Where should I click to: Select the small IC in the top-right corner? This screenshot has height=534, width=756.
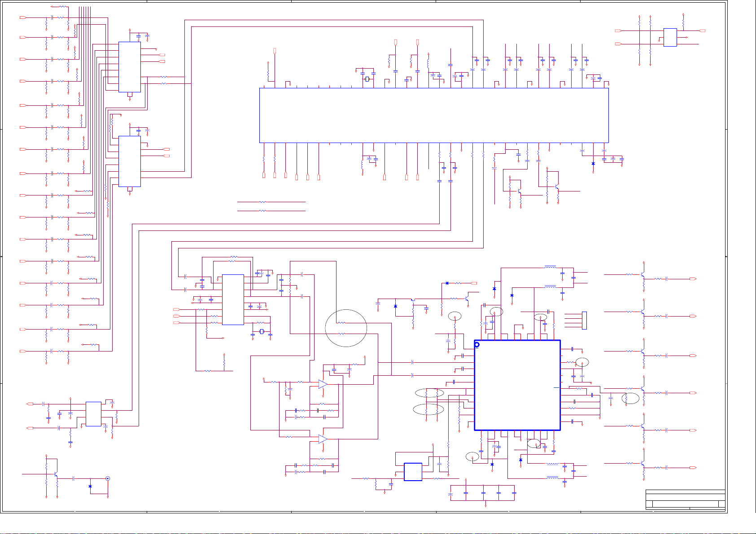click(x=670, y=38)
